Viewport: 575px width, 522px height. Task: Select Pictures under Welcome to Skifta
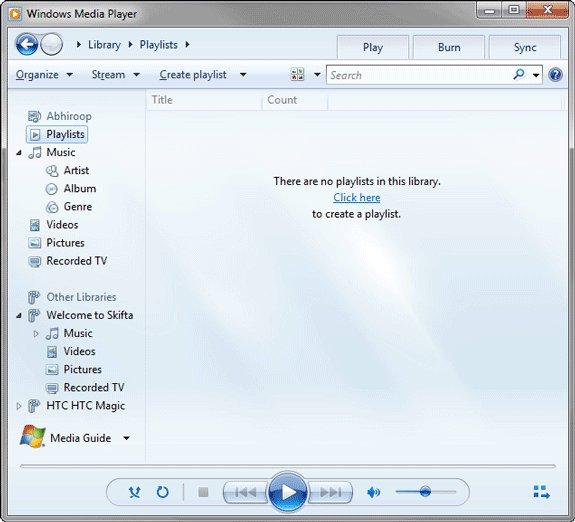pyautogui.click(x=83, y=369)
